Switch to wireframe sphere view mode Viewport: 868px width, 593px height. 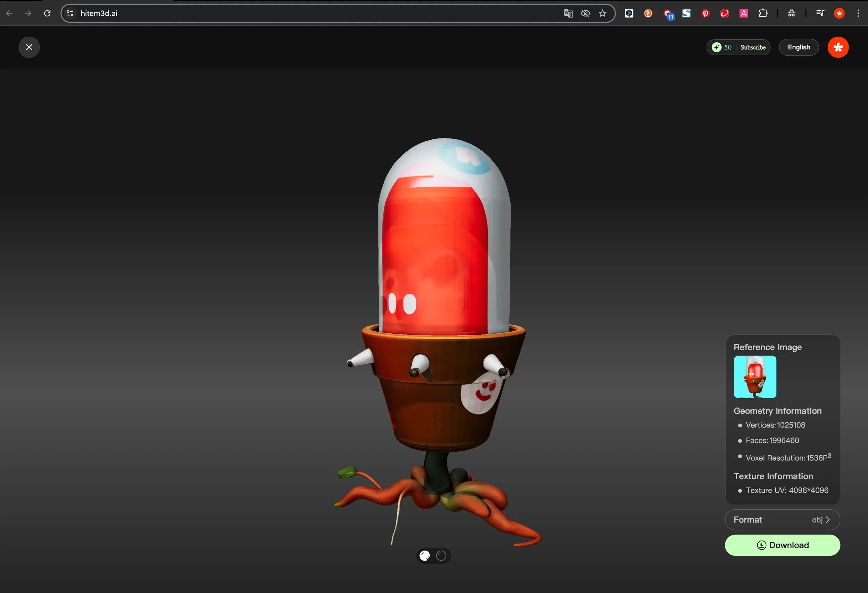441,556
